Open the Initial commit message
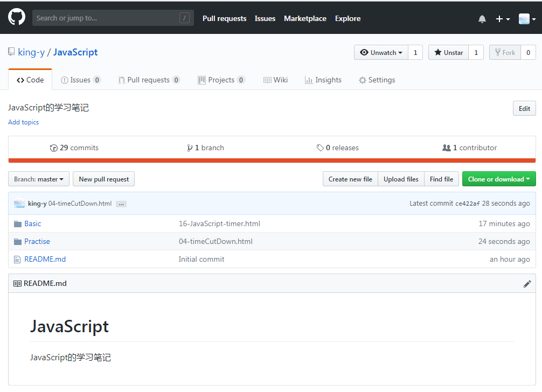Screen dimensions: 542x392 [x=201, y=259]
